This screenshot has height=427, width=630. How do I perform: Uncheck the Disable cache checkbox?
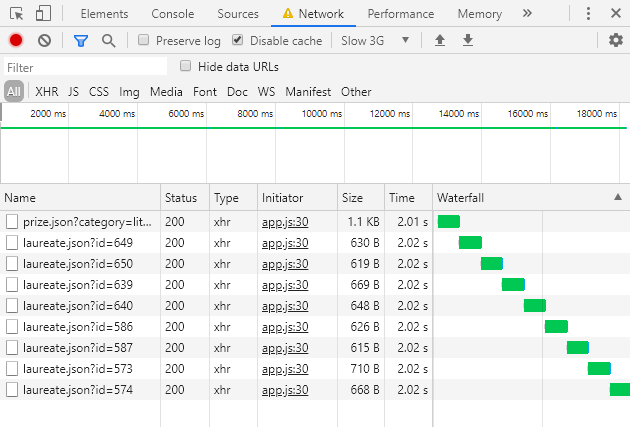(x=238, y=41)
